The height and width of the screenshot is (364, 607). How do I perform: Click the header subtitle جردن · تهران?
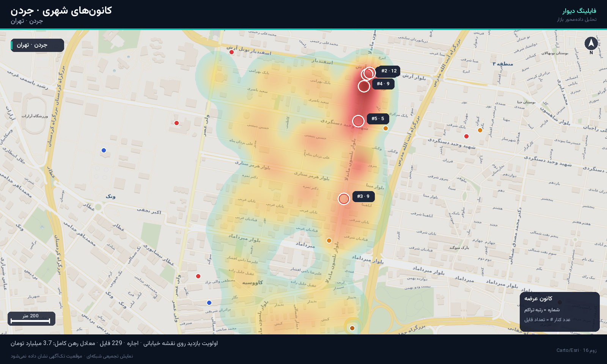[x=27, y=21]
